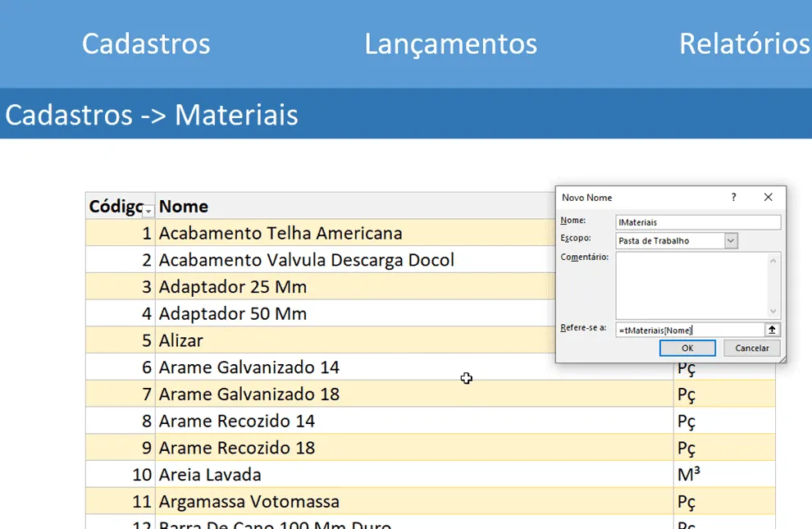Select cell Arame Galvanizado 14

[x=414, y=367]
